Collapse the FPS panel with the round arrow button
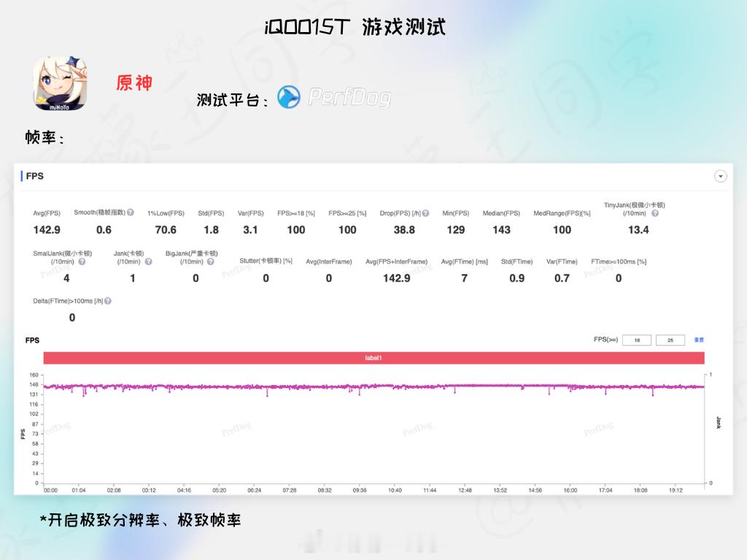 (720, 176)
